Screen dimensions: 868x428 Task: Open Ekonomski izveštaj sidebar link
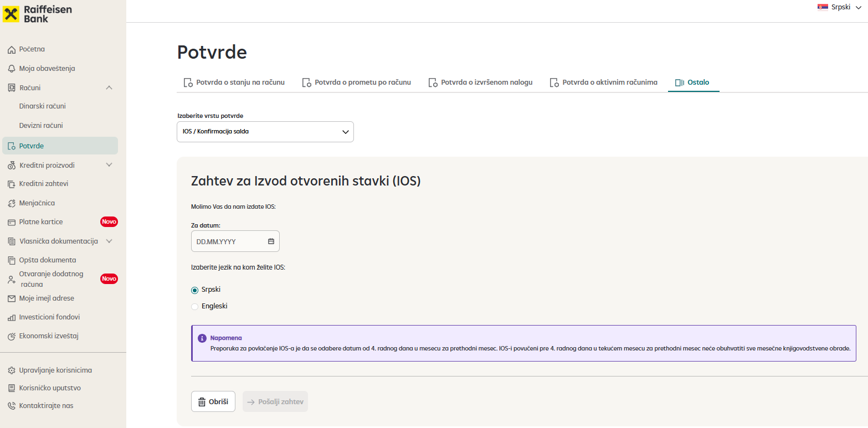coord(49,336)
